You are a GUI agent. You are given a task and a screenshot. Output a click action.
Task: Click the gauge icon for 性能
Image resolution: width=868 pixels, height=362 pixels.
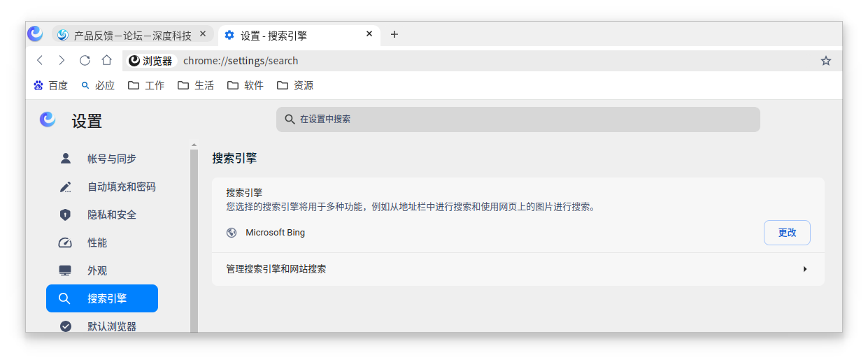click(66, 242)
